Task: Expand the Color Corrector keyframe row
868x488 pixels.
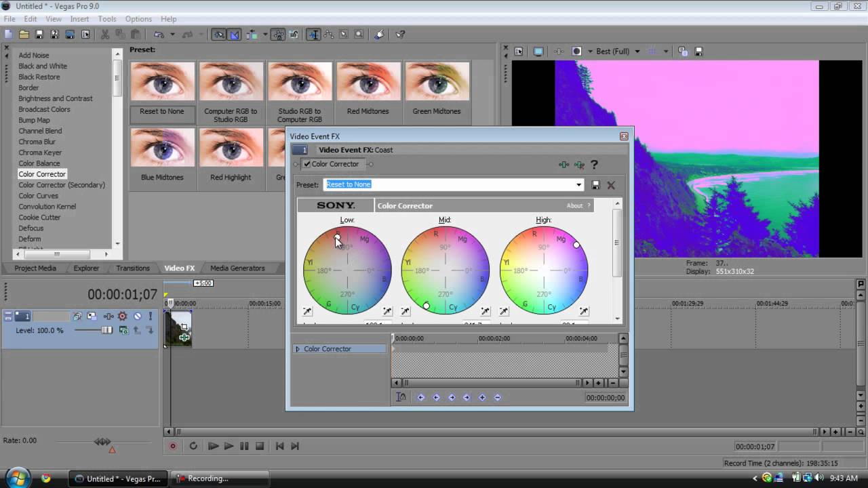Action: (x=297, y=349)
